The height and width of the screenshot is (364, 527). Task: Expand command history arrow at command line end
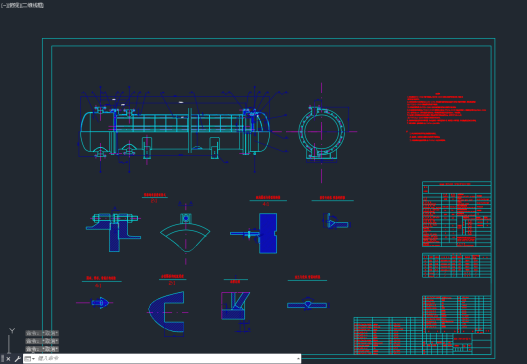[298, 359]
